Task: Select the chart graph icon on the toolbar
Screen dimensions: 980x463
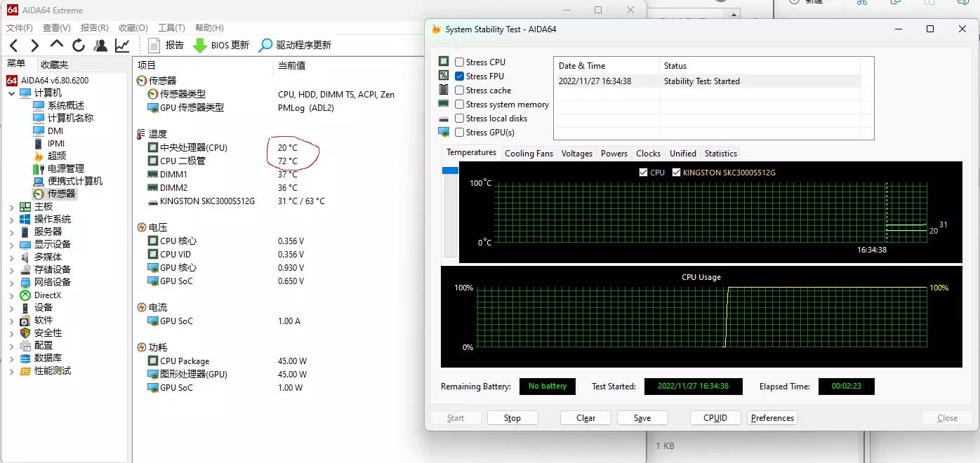Action: tap(121, 45)
